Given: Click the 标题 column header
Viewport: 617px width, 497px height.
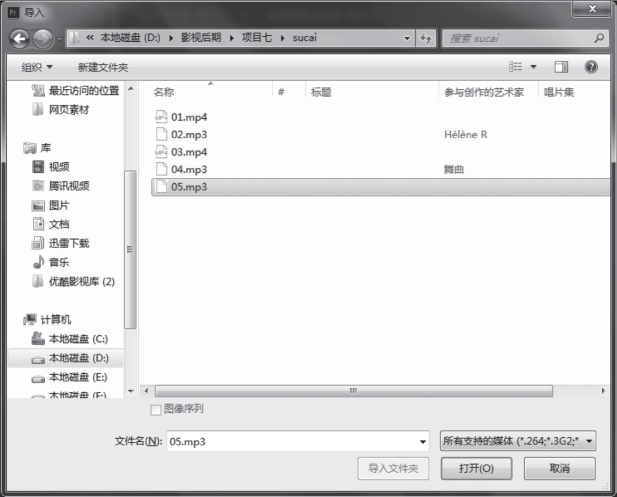Looking at the screenshot, I should point(372,92).
